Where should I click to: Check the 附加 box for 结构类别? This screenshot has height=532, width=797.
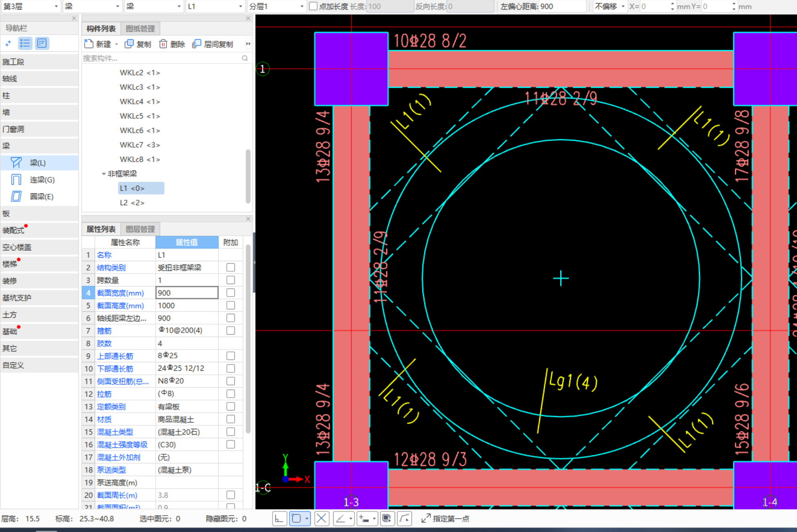click(x=230, y=267)
